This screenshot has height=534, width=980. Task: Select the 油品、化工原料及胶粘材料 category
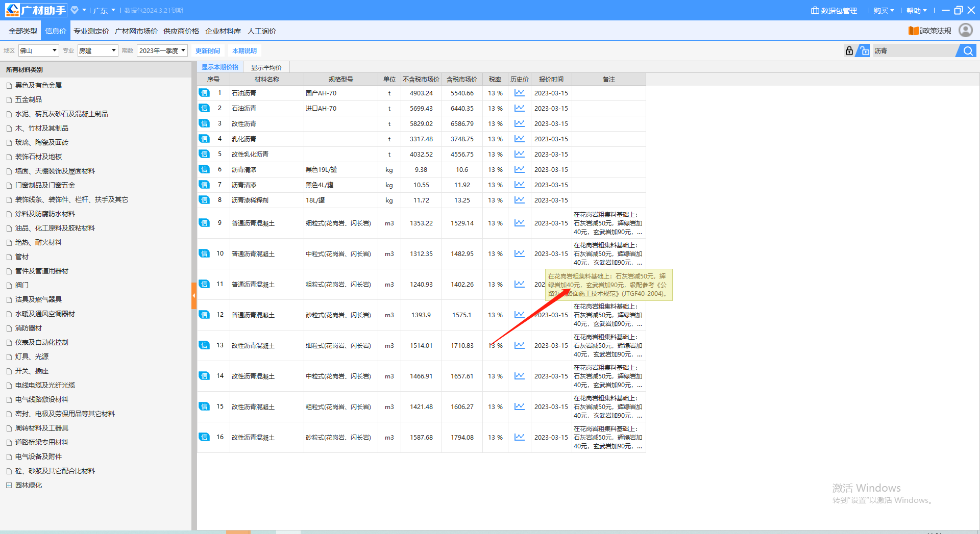click(x=55, y=228)
